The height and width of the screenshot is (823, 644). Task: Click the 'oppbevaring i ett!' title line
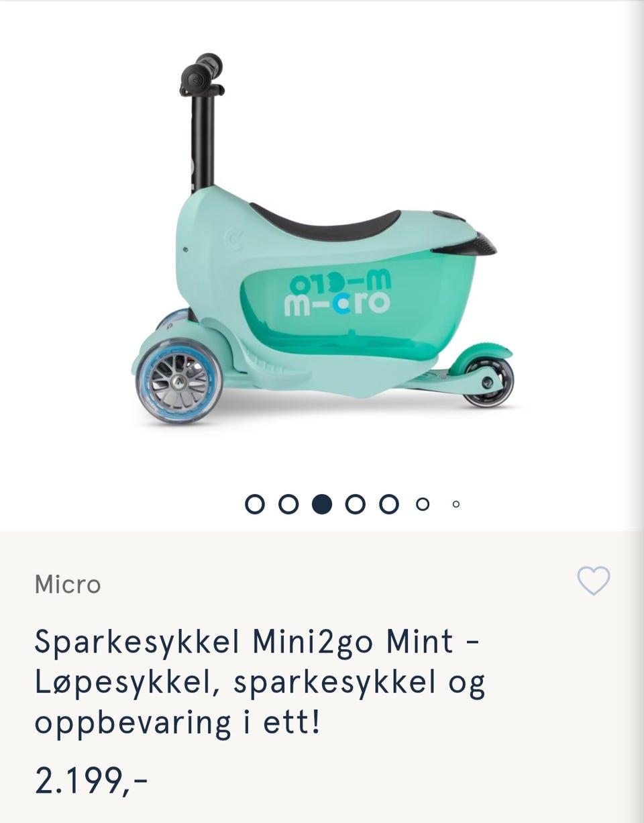(178, 722)
